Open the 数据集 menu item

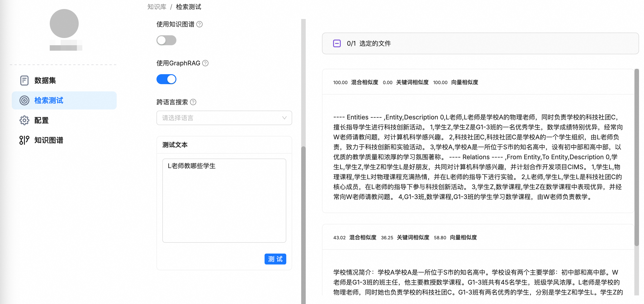pos(45,81)
